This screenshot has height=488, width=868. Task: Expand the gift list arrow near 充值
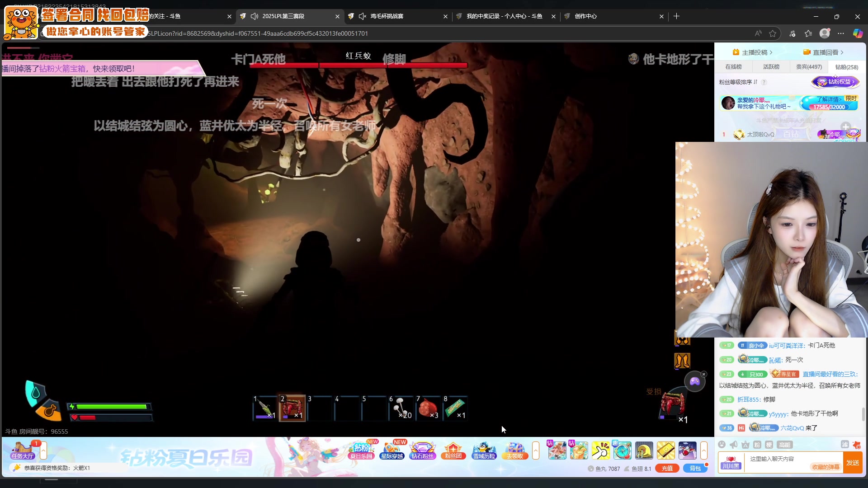coord(704,450)
